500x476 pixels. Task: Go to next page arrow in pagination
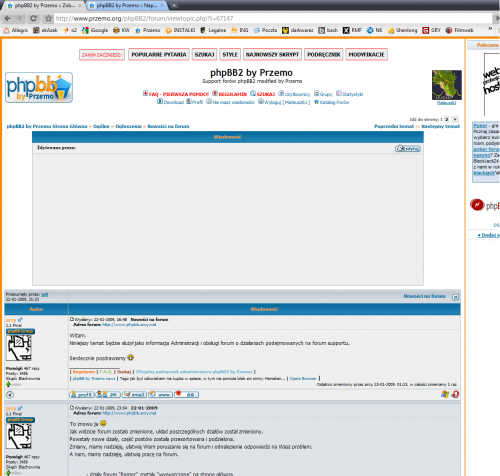click(455, 119)
